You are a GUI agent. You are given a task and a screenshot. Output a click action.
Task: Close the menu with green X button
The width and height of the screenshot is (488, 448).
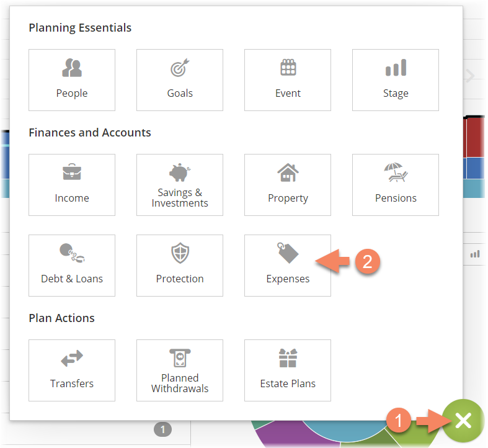pyautogui.click(x=463, y=421)
